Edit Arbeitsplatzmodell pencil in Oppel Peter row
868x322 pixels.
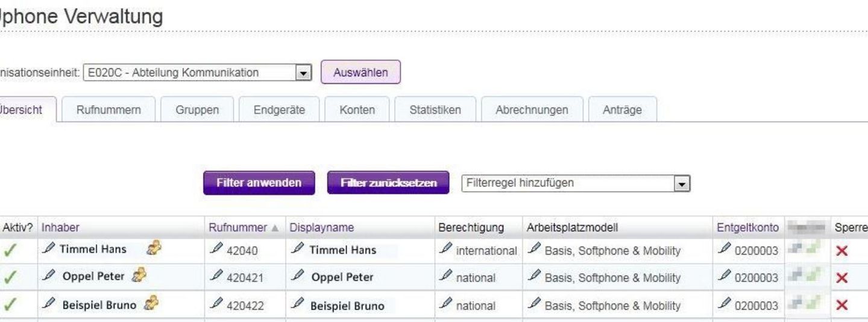point(534,275)
